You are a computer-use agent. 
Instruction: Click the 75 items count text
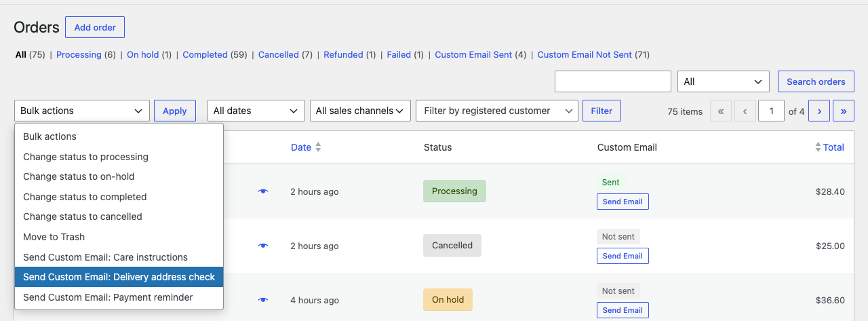click(685, 111)
